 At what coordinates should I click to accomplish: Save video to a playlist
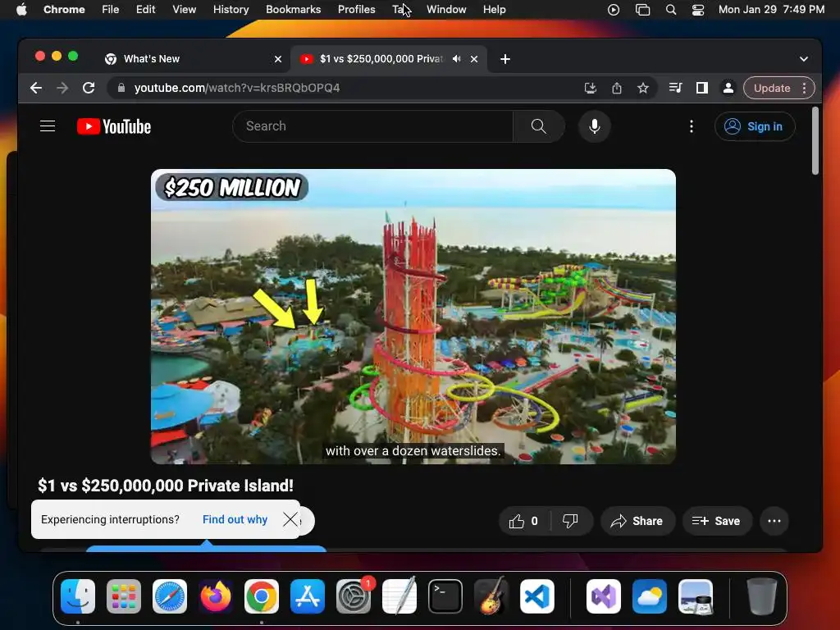point(717,521)
